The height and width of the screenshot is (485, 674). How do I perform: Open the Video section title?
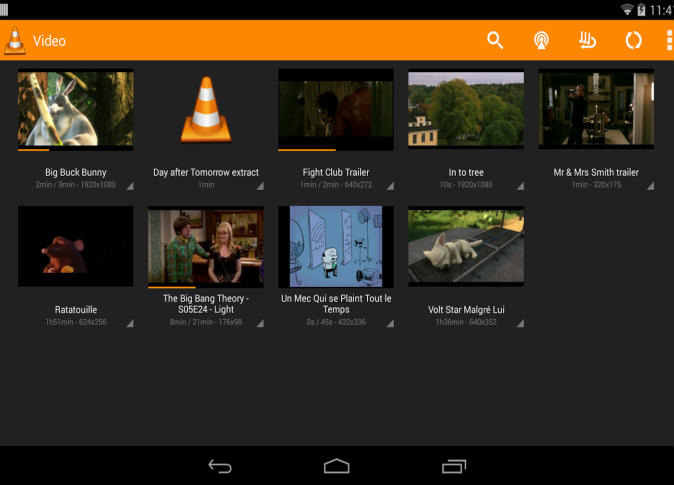click(x=49, y=41)
